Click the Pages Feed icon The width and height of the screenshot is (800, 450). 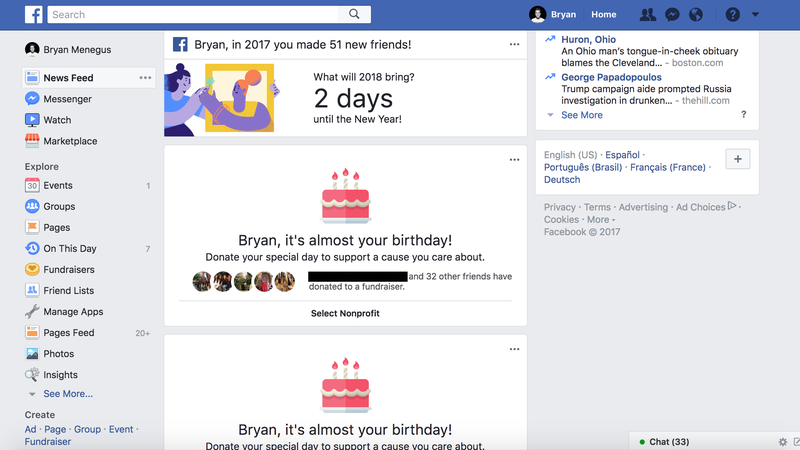tap(32, 332)
